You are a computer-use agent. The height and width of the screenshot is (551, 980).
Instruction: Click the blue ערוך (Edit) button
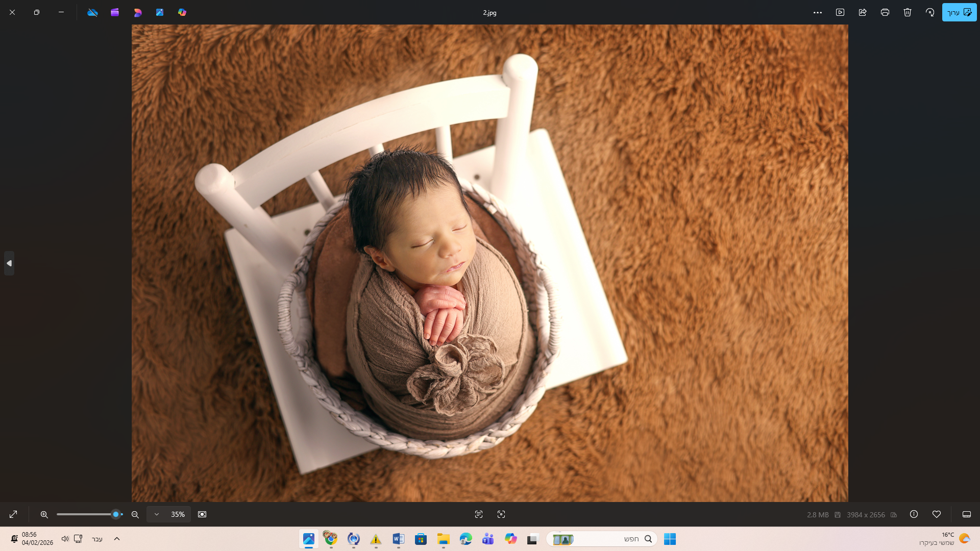(959, 12)
